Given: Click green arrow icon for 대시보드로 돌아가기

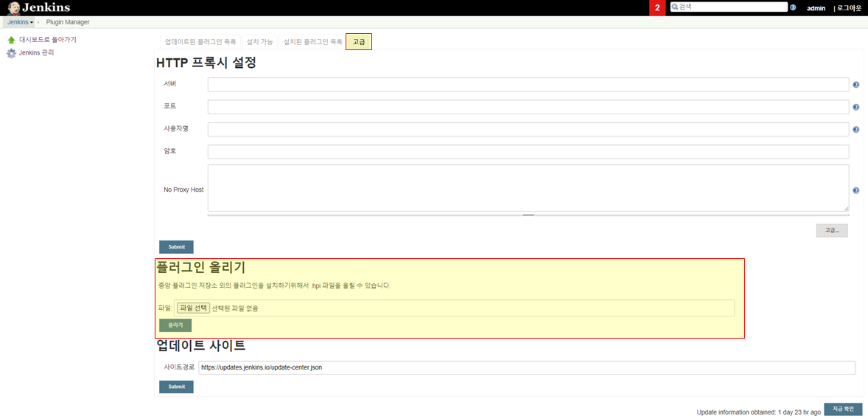Looking at the screenshot, I should (11, 40).
